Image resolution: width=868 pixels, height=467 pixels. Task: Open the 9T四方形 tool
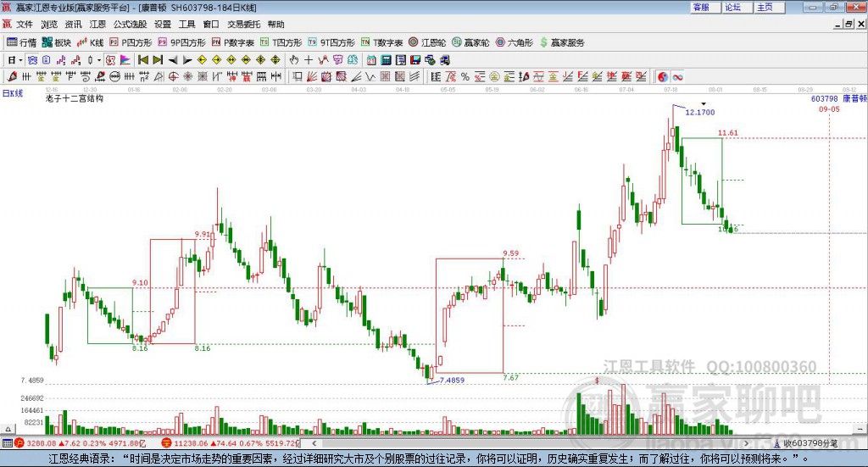pyautogui.click(x=331, y=42)
